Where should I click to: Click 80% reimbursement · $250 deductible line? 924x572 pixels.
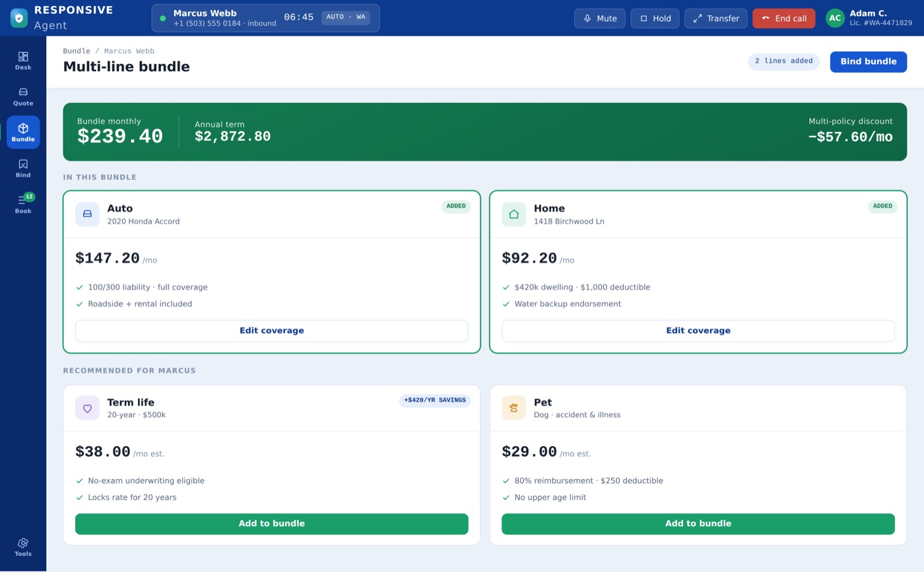click(x=589, y=481)
